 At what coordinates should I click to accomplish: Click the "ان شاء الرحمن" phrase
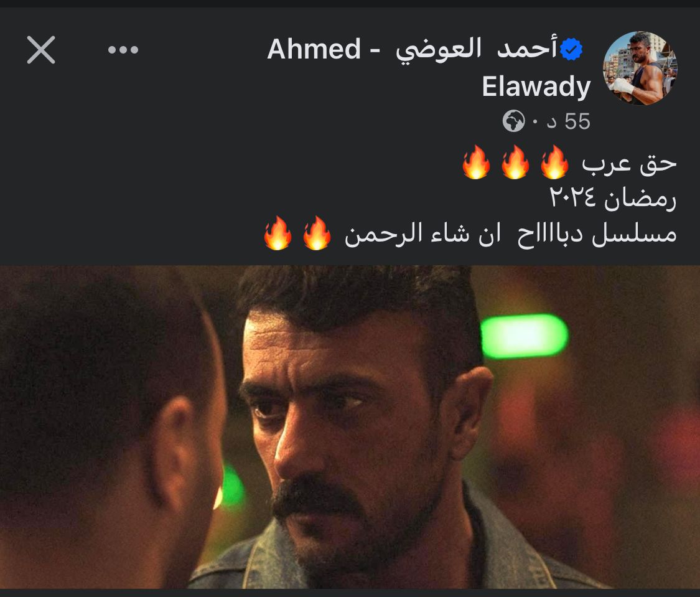422,233
